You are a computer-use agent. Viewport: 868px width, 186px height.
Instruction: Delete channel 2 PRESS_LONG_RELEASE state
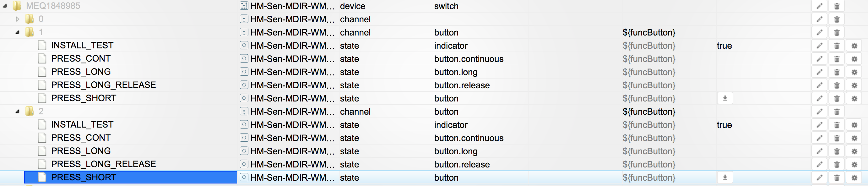837,164
